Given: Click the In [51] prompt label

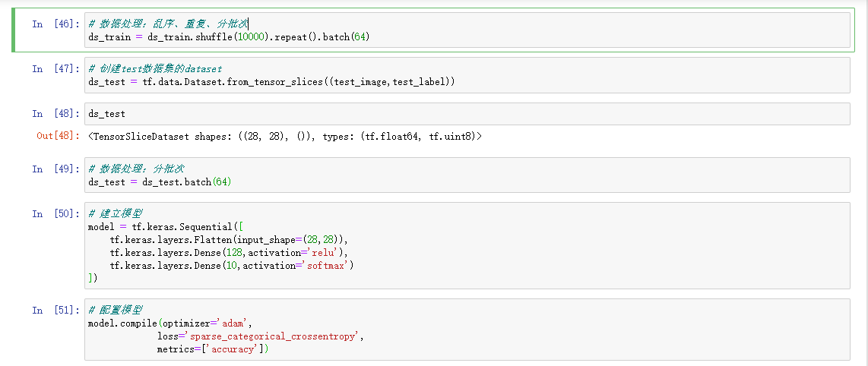Looking at the screenshot, I should pos(56,310).
